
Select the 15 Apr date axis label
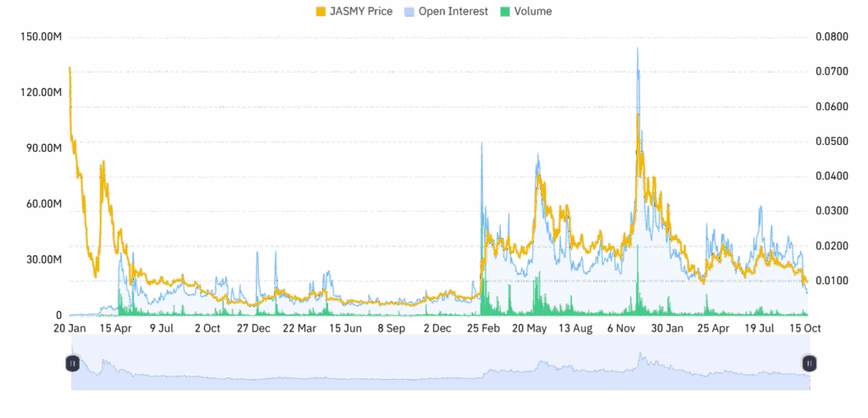click(x=116, y=327)
